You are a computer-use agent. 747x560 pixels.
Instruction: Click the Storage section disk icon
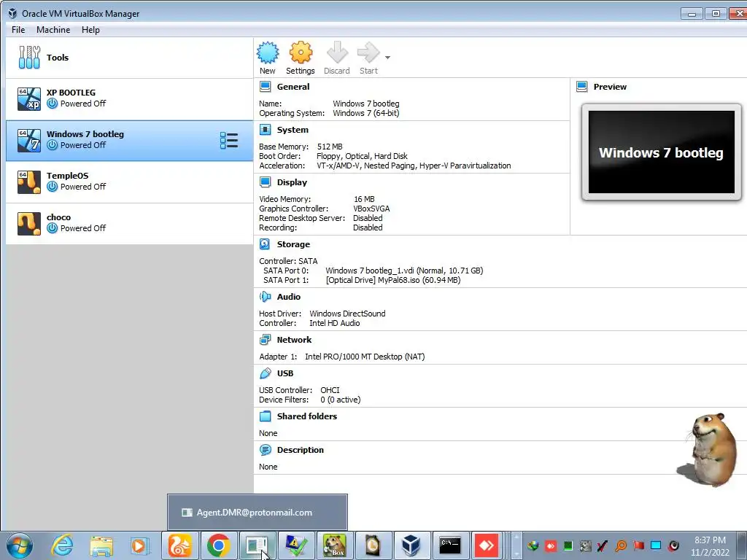(265, 244)
